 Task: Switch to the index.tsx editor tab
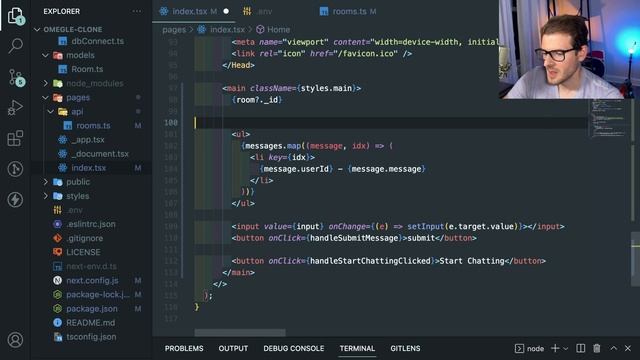tap(193, 11)
